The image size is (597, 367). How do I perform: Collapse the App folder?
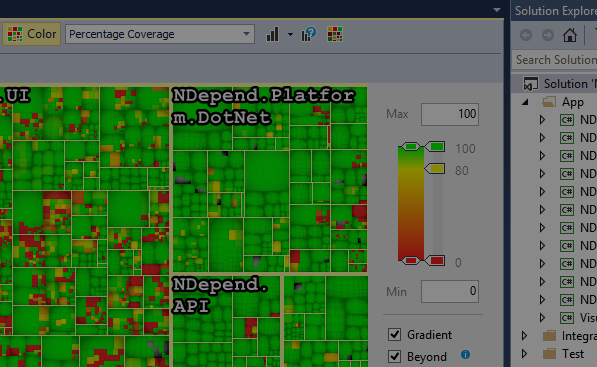(525, 102)
